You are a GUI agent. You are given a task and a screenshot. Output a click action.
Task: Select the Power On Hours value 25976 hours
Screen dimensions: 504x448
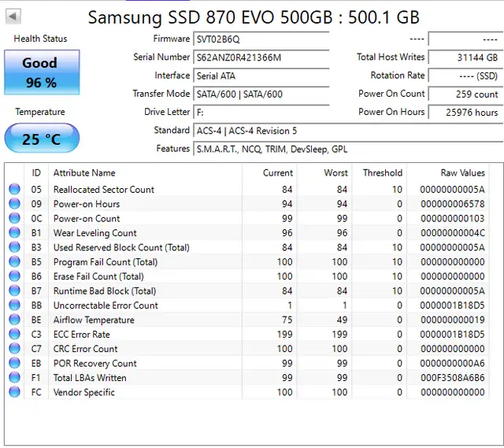pos(465,113)
